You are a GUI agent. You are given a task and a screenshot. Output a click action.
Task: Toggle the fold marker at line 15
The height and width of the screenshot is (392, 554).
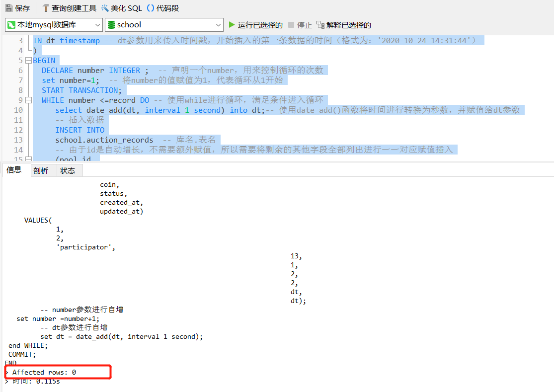[x=29, y=158]
